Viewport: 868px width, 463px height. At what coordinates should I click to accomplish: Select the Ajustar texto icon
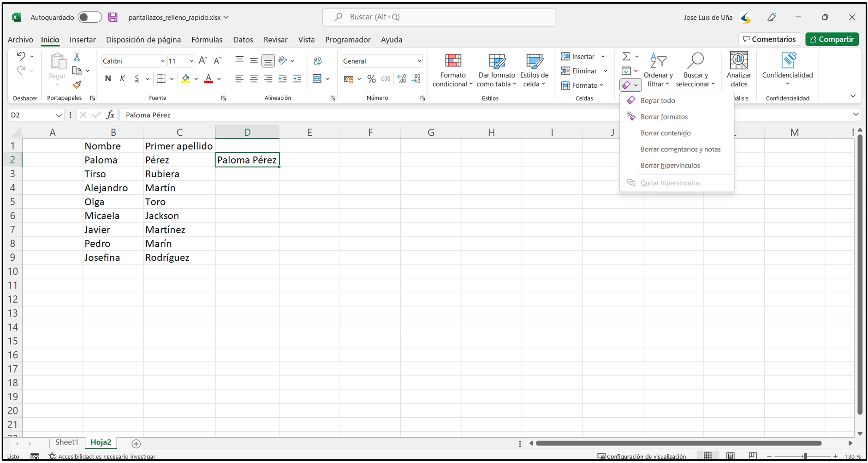click(x=317, y=60)
